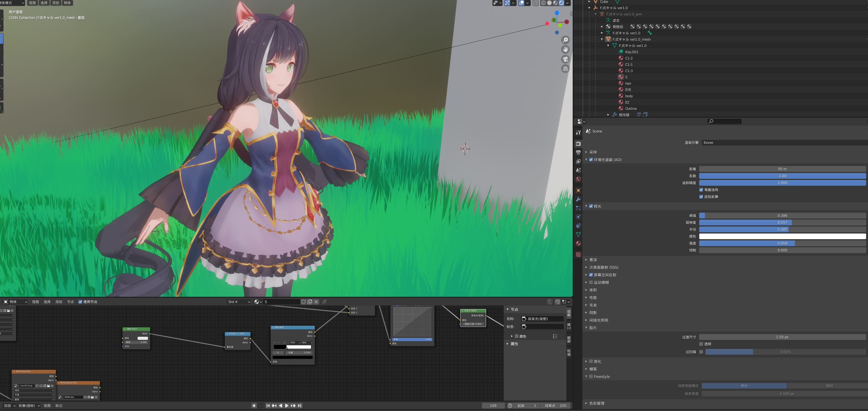Enable the Motion Blur (运动模糊) checkbox

591,282
